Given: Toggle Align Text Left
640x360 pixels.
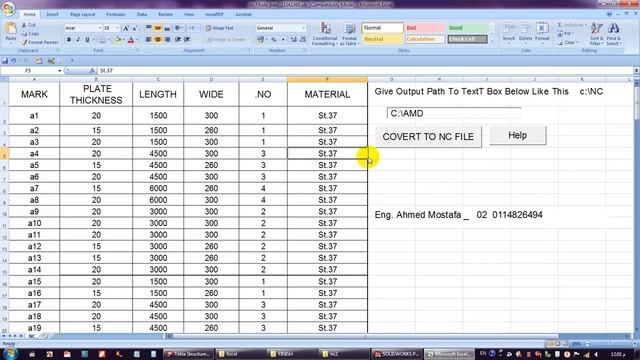Looking at the screenshot, I should click(149, 40).
